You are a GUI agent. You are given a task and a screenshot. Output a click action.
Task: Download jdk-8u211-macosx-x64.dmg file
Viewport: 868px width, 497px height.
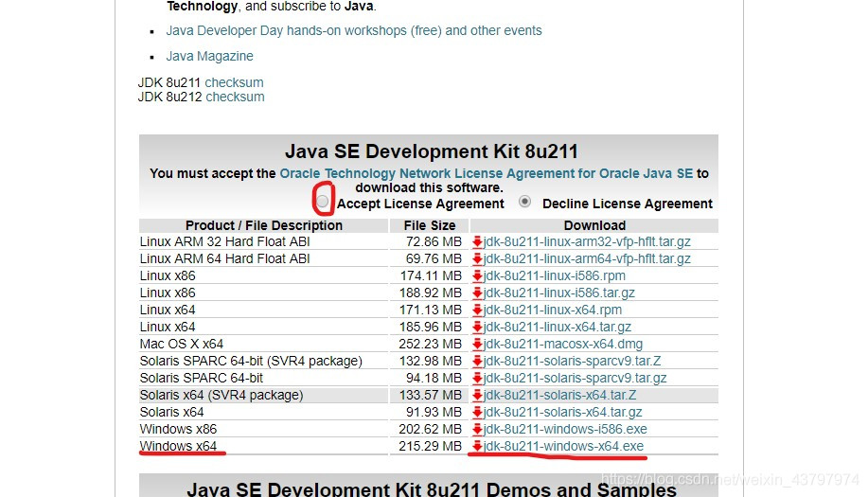click(x=563, y=345)
